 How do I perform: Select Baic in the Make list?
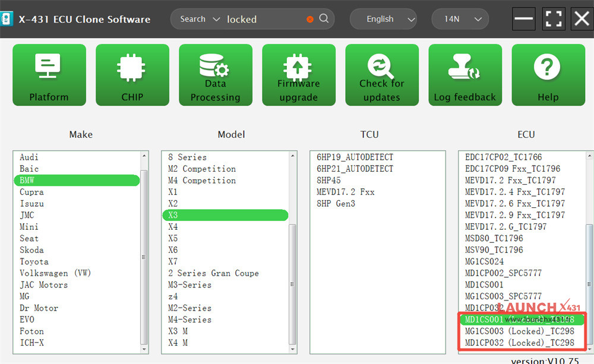(x=29, y=169)
